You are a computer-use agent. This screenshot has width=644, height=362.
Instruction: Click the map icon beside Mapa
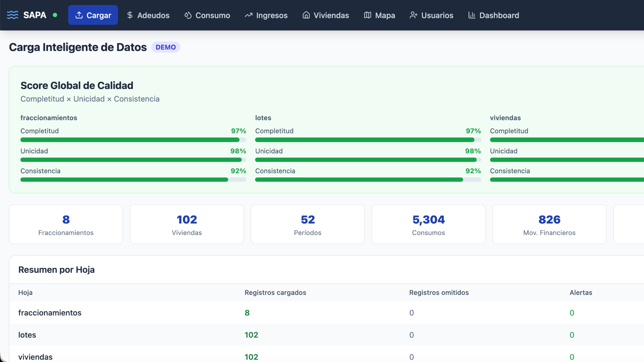[368, 15]
